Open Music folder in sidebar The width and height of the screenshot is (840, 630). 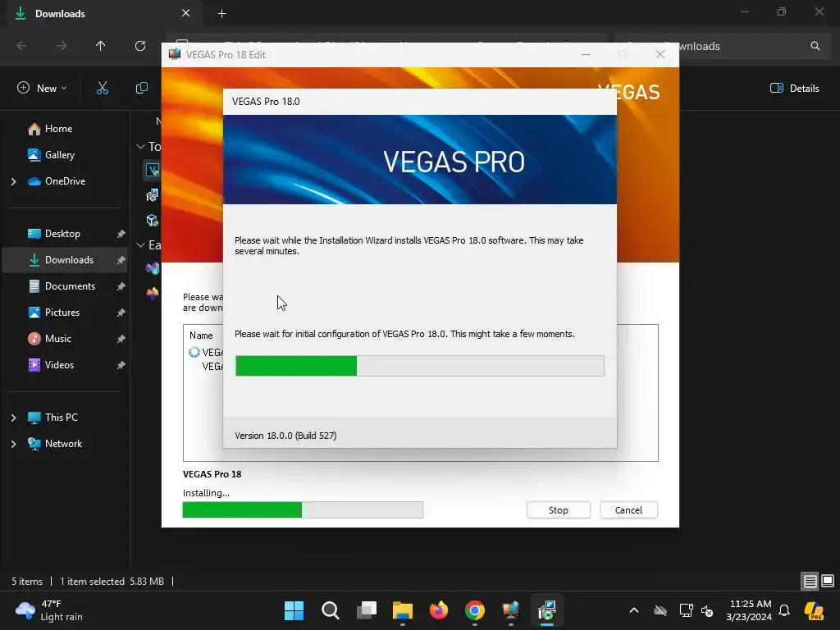(58, 339)
